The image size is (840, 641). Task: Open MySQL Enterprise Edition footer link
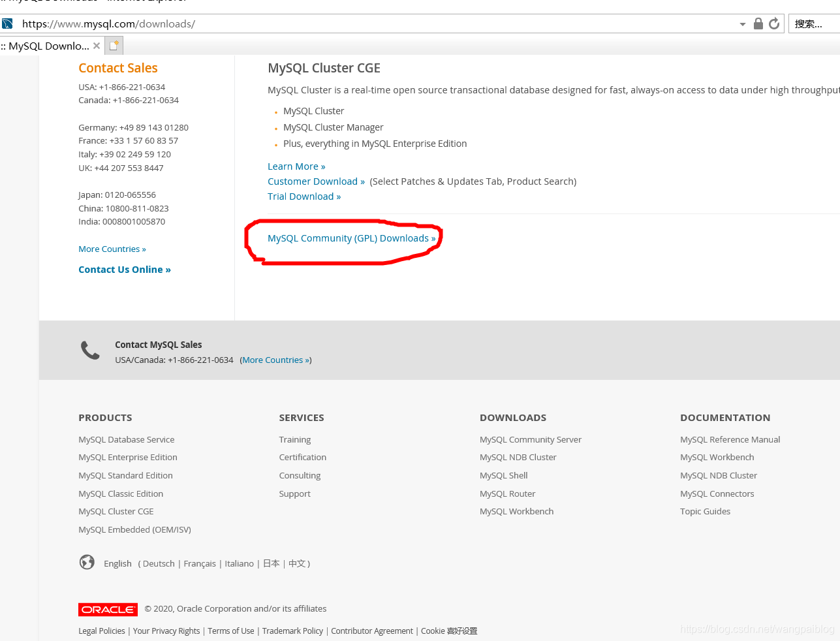coord(128,458)
